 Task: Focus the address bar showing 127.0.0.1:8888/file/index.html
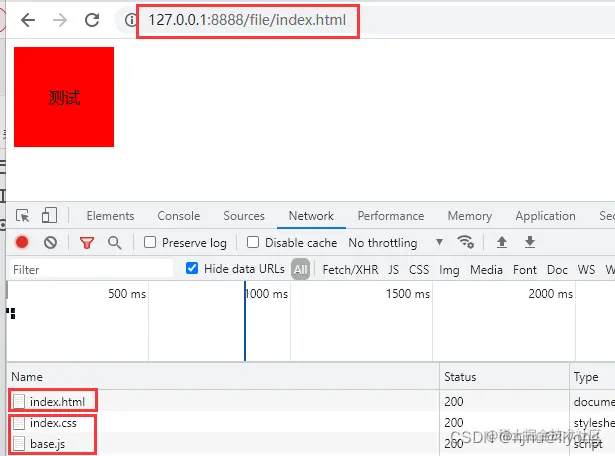coord(247,20)
